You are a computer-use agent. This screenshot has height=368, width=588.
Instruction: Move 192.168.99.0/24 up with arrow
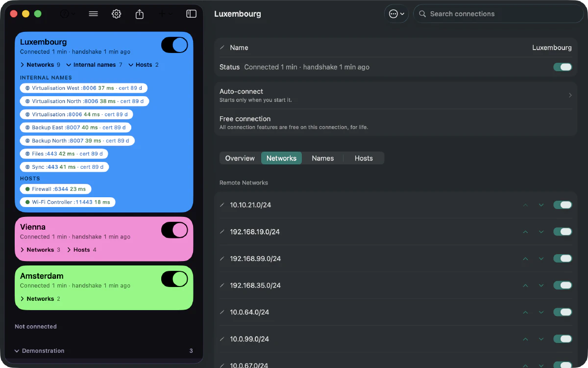[x=525, y=259]
